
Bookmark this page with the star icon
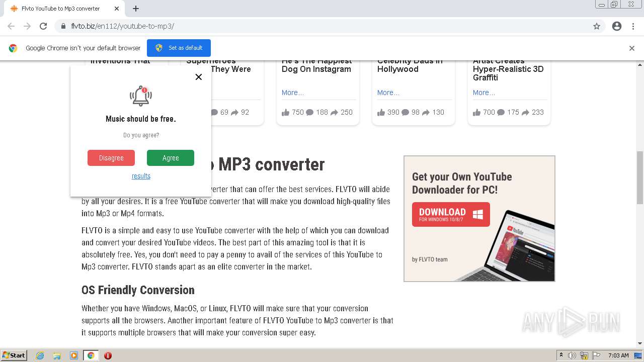coord(597,26)
